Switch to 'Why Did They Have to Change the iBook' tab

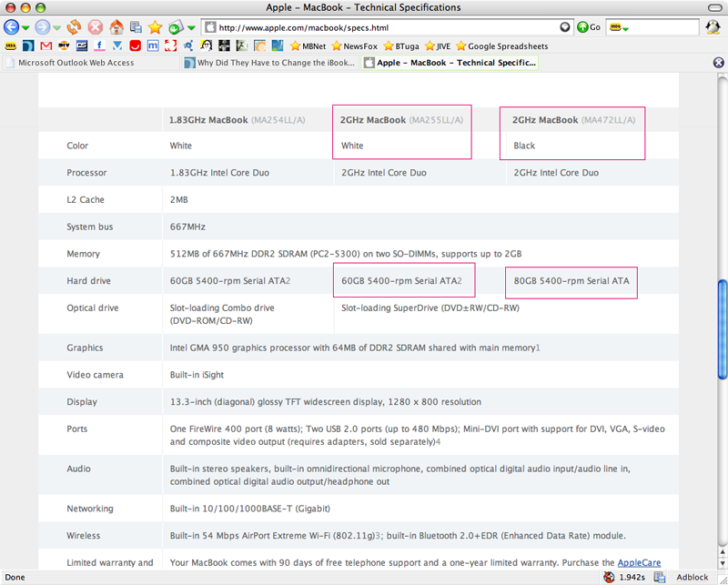(x=270, y=63)
